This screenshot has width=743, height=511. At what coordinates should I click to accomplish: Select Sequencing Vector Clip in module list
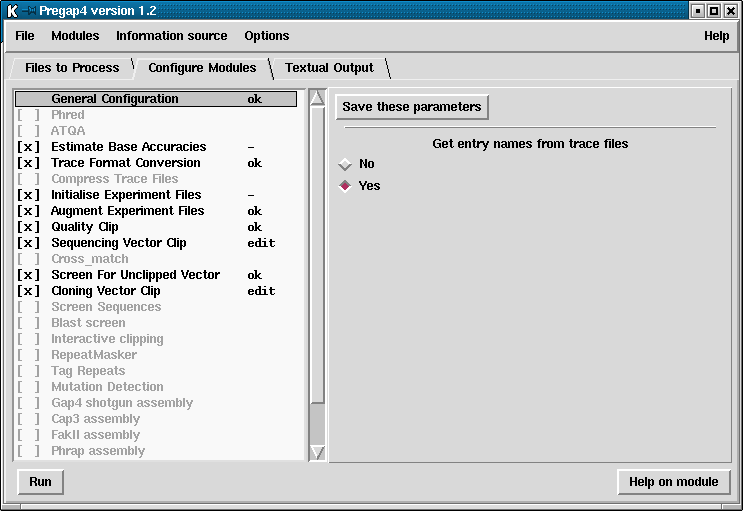pos(118,243)
